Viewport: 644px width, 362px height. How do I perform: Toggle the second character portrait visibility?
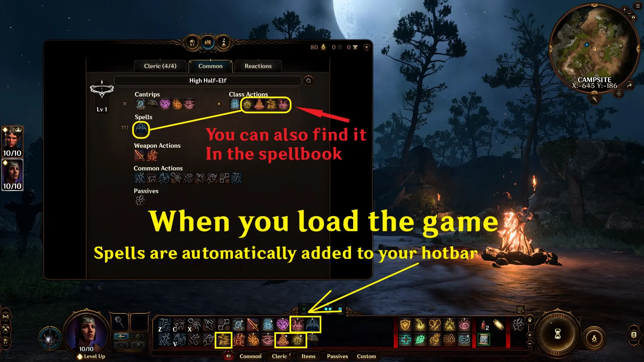click(12, 173)
